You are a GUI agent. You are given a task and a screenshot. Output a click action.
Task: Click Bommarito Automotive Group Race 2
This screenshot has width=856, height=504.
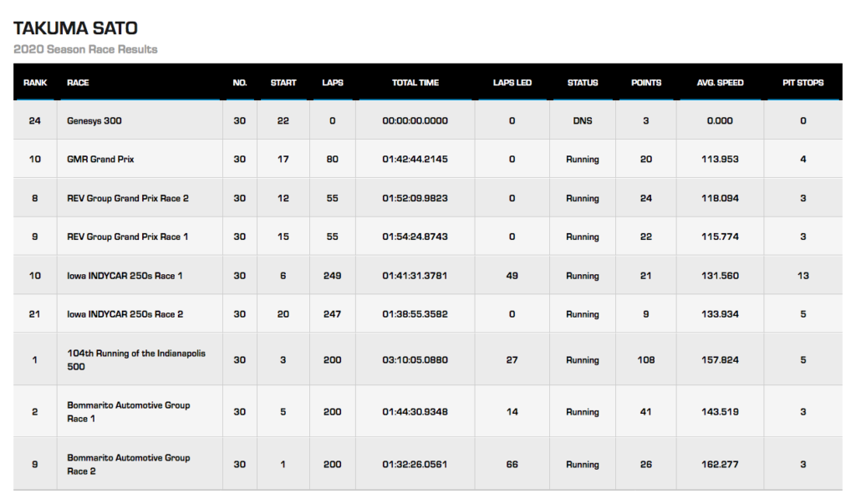coord(128,464)
